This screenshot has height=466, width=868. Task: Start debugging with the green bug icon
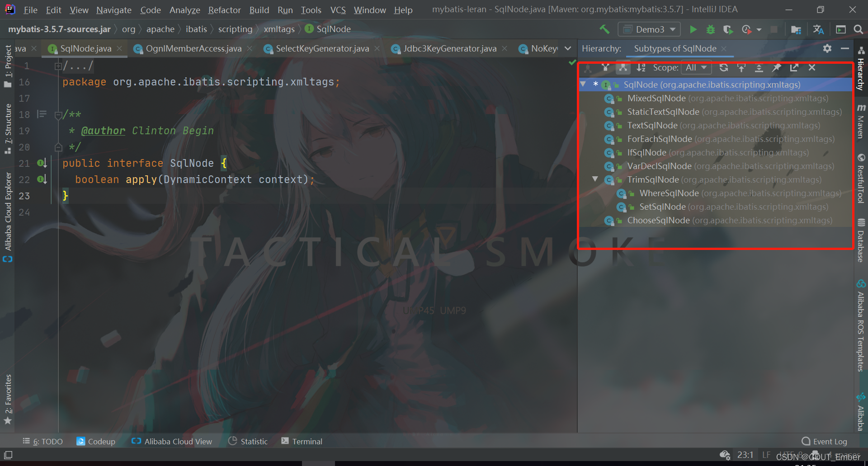711,29
